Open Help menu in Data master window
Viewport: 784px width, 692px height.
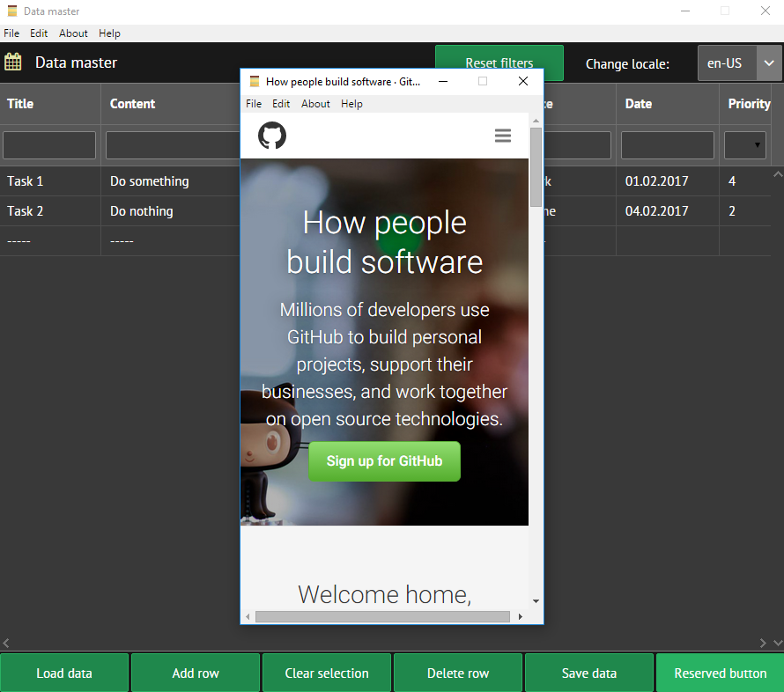tap(109, 33)
